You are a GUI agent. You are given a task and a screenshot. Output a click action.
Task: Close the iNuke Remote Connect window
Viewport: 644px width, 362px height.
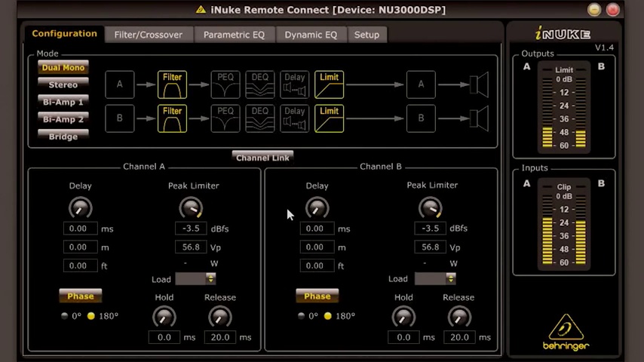pos(613,10)
